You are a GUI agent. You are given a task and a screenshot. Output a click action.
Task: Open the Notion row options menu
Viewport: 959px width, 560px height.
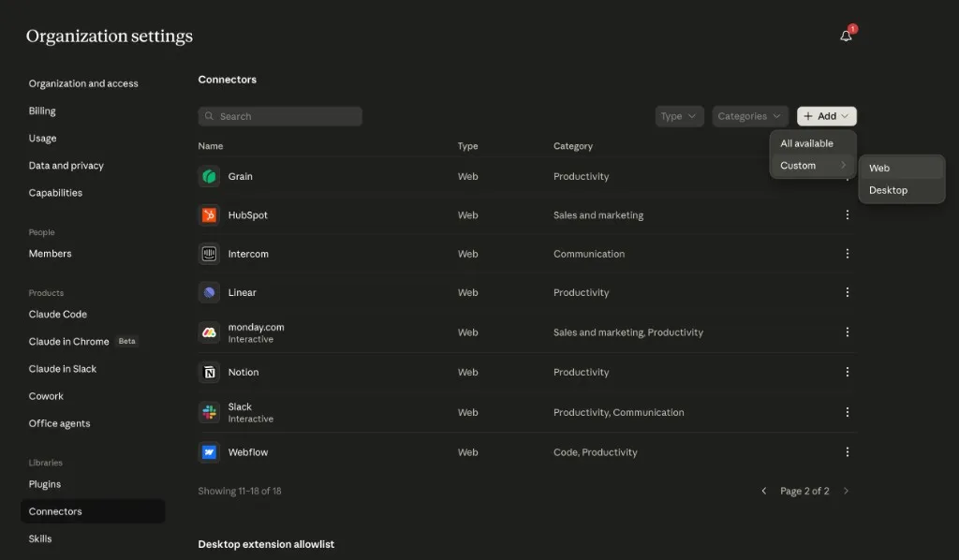(847, 372)
